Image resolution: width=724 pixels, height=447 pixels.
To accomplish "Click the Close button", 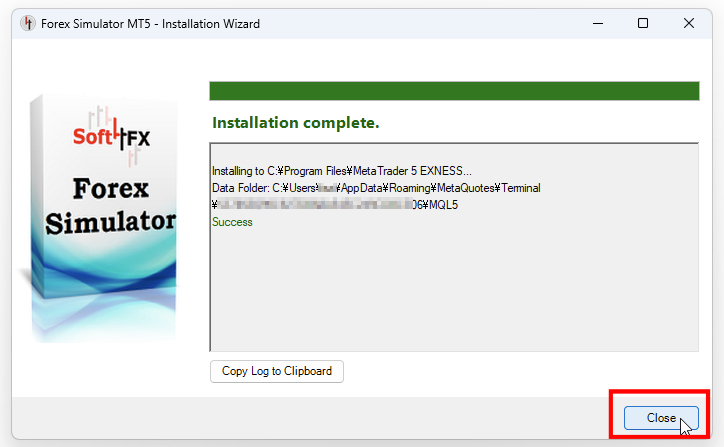I will click(x=661, y=418).
